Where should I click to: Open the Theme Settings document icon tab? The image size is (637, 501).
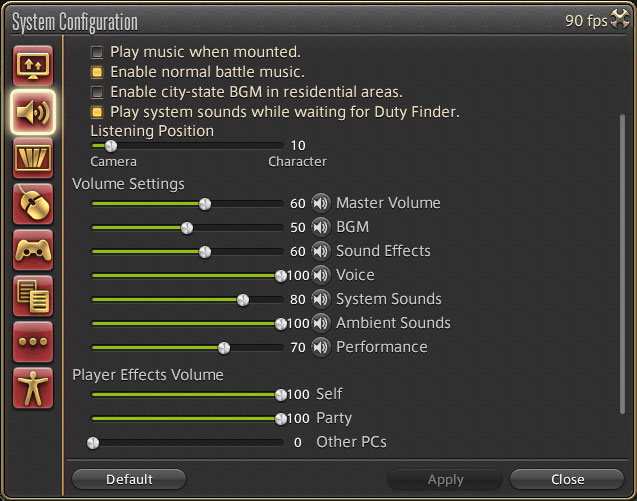tap(33, 296)
